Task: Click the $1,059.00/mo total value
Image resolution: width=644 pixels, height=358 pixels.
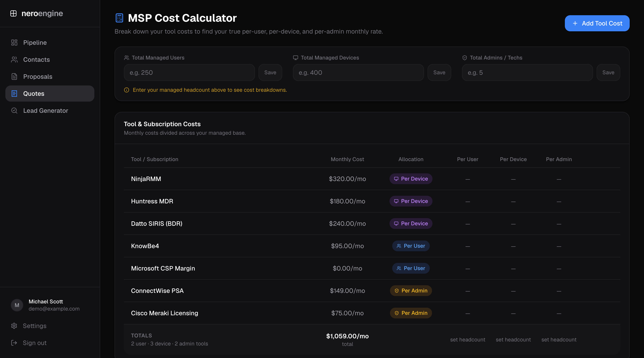Action: point(347,336)
